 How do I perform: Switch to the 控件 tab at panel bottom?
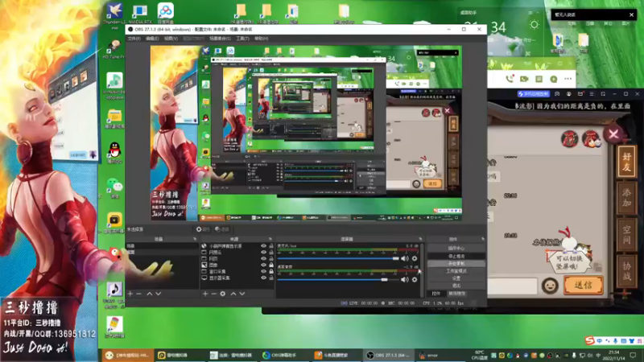tap(436, 294)
